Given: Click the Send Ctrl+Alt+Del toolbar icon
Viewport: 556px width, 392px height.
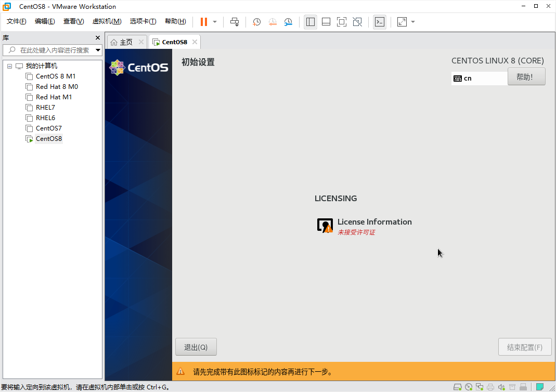Looking at the screenshot, I should 235,22.
